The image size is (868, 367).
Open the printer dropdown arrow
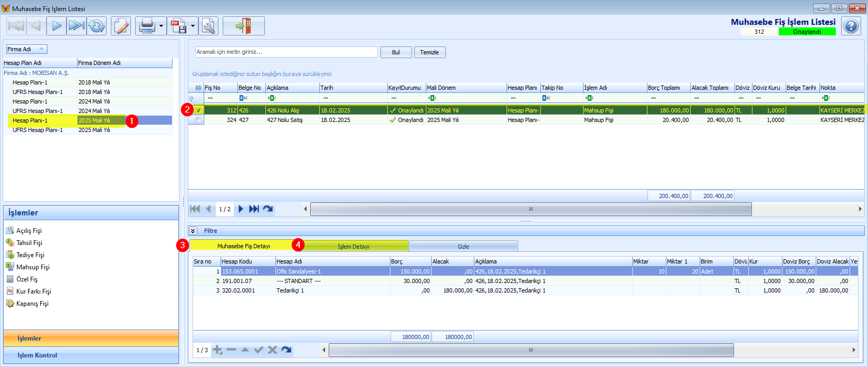(161, 25)
